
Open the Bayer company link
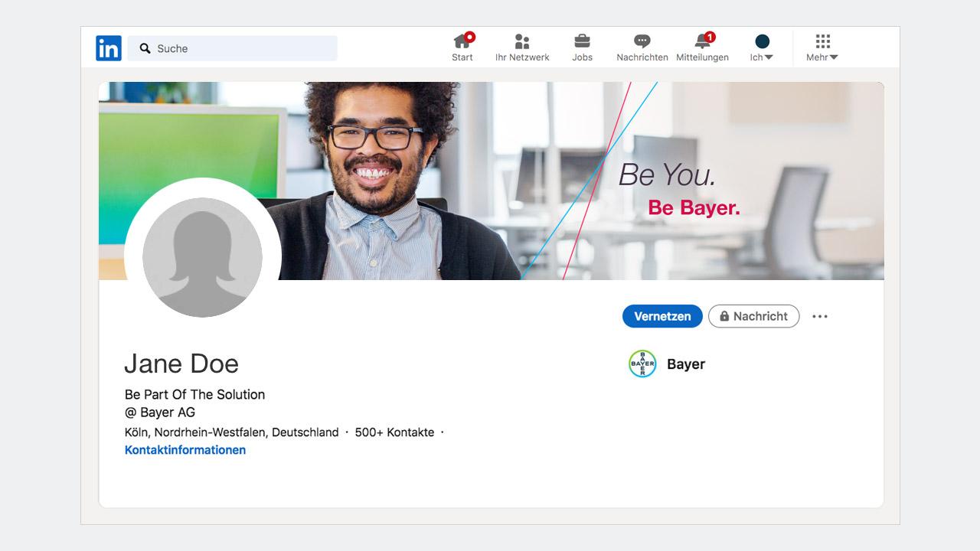(686, 364)
